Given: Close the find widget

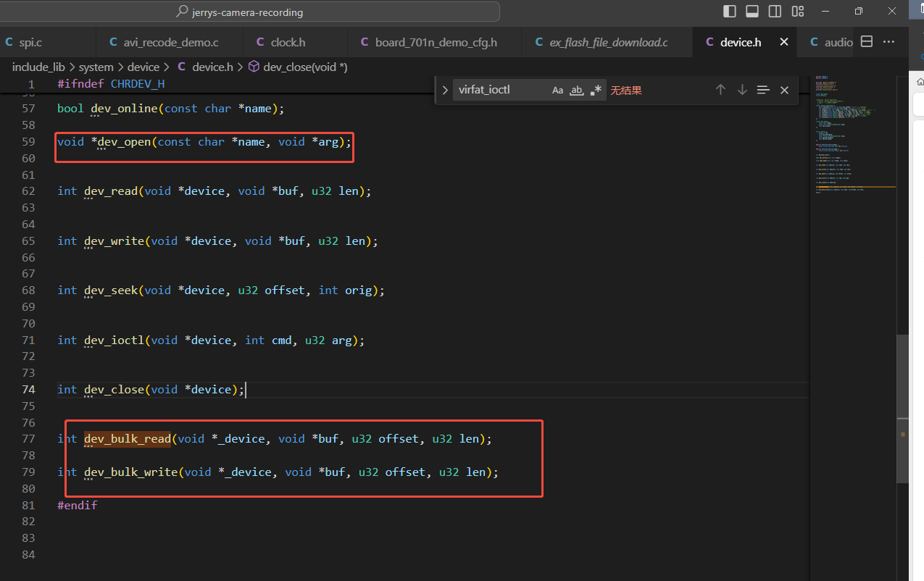Looking at the screenshot, I should click(784, 90).
